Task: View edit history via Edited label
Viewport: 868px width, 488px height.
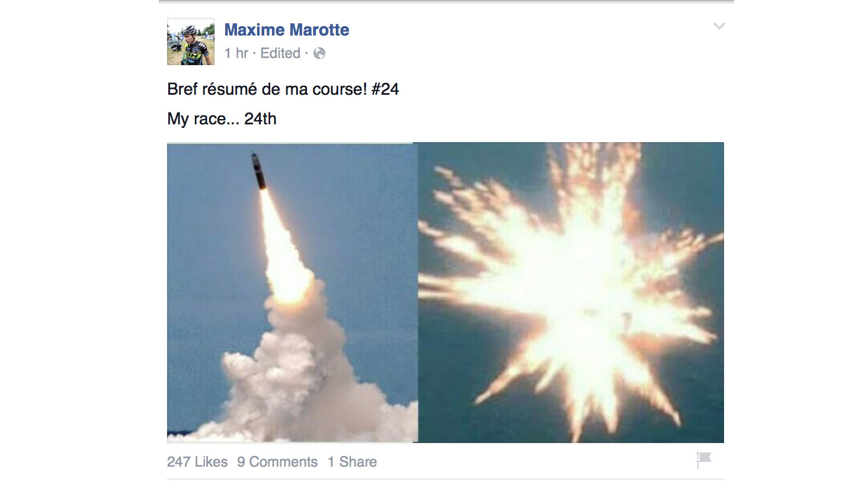Action: coord(280,53)
